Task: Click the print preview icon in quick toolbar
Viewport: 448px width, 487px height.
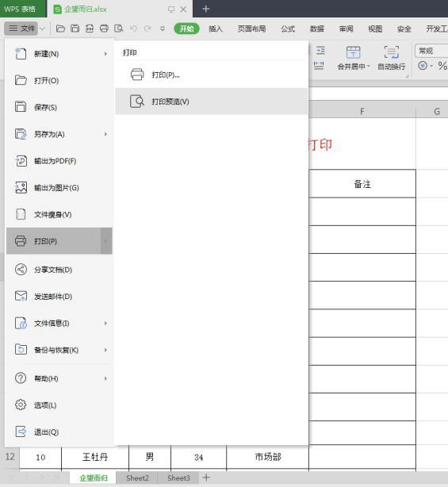Action: pos(119,29)
